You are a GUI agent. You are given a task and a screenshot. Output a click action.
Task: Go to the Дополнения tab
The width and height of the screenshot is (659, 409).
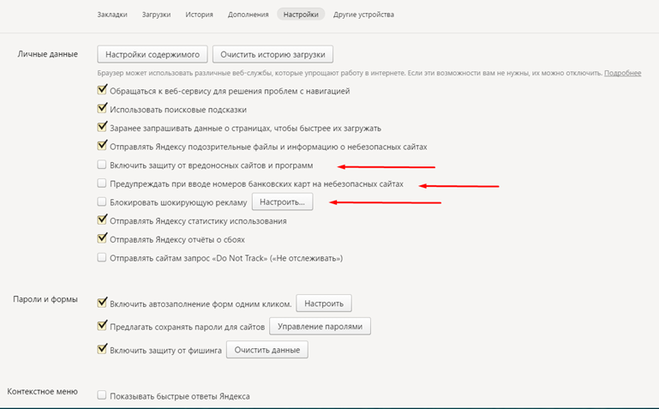pyautogui.click(x=247, y=16)
